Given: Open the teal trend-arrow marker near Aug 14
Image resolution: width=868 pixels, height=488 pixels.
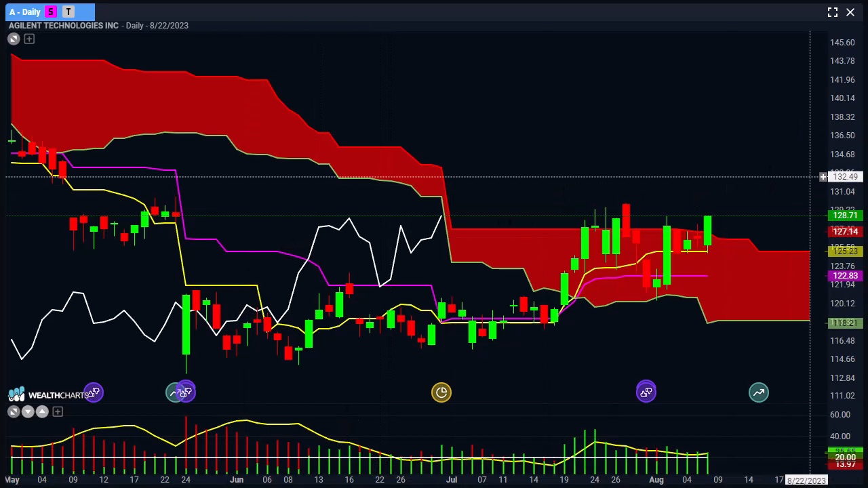Looking at the screenshot, I should click(759, 392).
